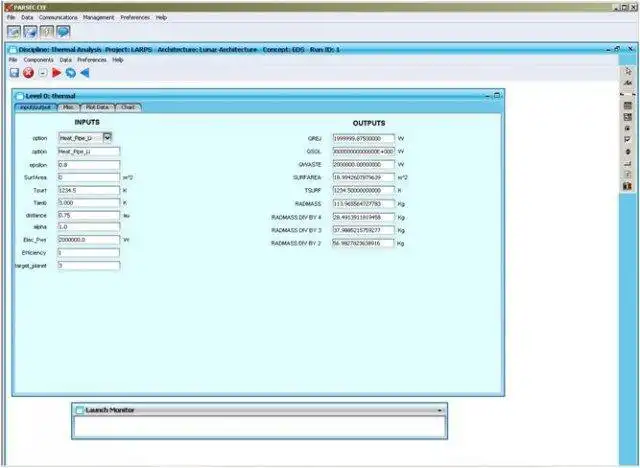The height and width of the screenshot is (468, 640).
Task: Click the alpha input field
Action: (x=89, y=227)
